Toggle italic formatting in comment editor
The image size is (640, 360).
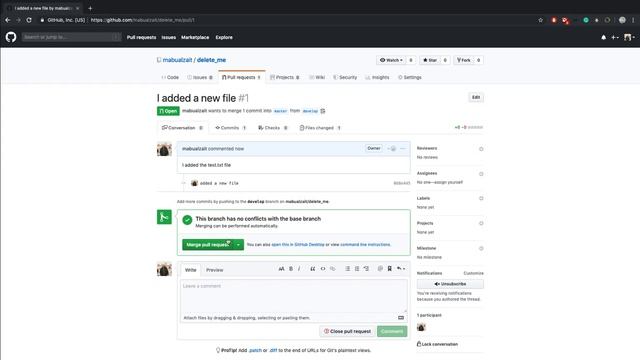[299, 269]
